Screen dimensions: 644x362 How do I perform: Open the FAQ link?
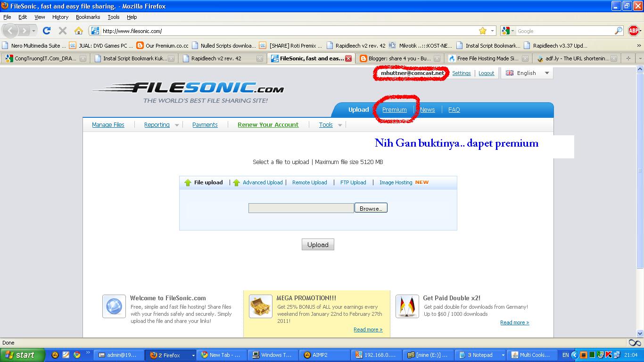454,110
